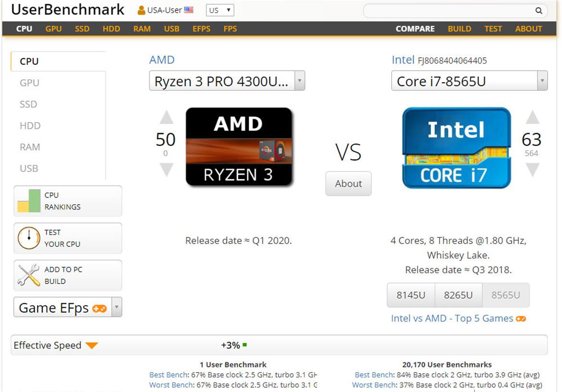Screen dimensions: 562x392
Task: Go to the ABOUT page
Action: tap(529, 29)
